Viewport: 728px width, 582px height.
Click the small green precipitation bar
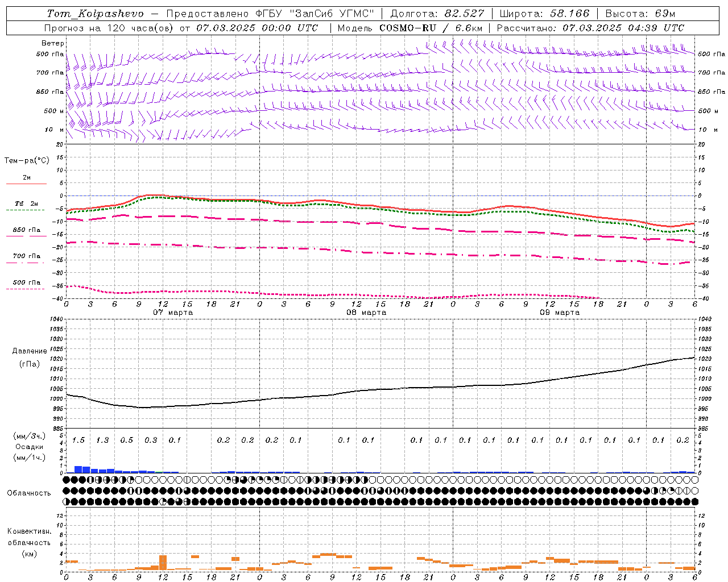tap(159, 472)
